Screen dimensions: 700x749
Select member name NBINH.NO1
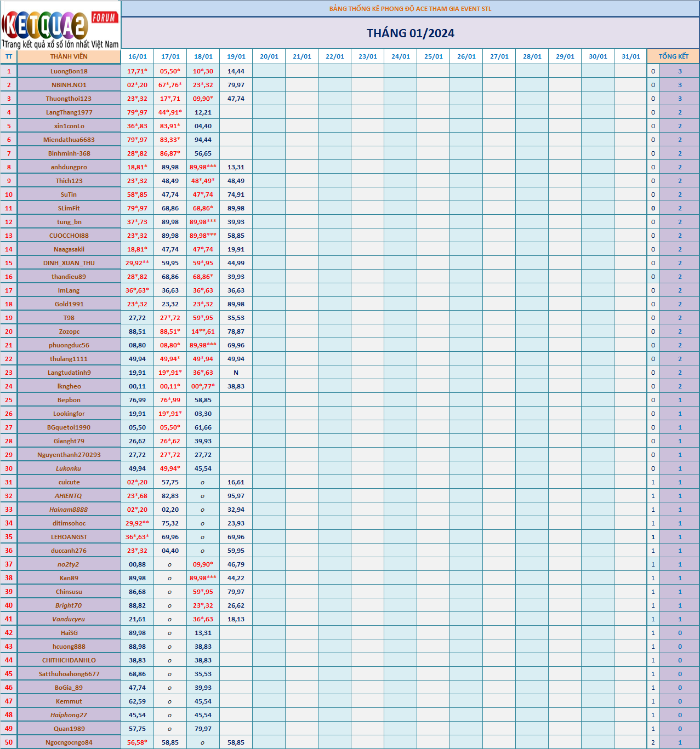pyautogui.click(x=69, y=85)
